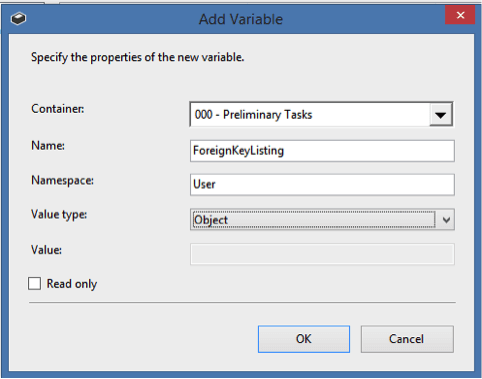
Task: Click the 'Name:' label
Action: coord(48,146)
